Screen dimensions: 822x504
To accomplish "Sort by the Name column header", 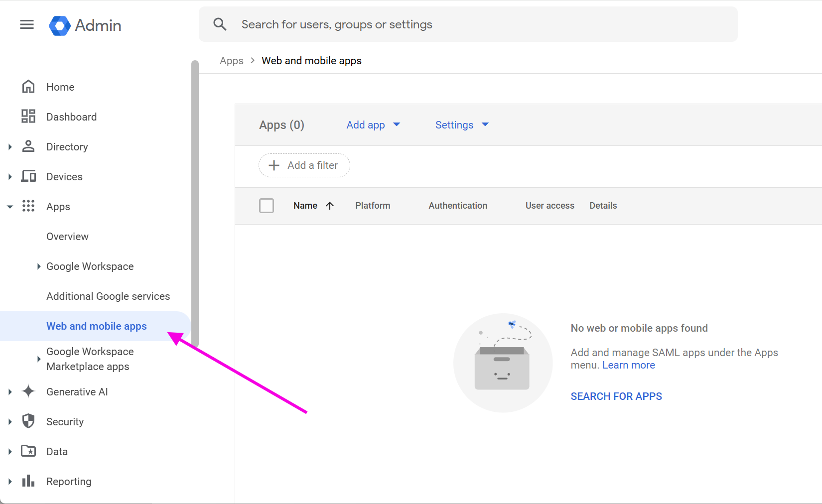I will coord(305,206).
